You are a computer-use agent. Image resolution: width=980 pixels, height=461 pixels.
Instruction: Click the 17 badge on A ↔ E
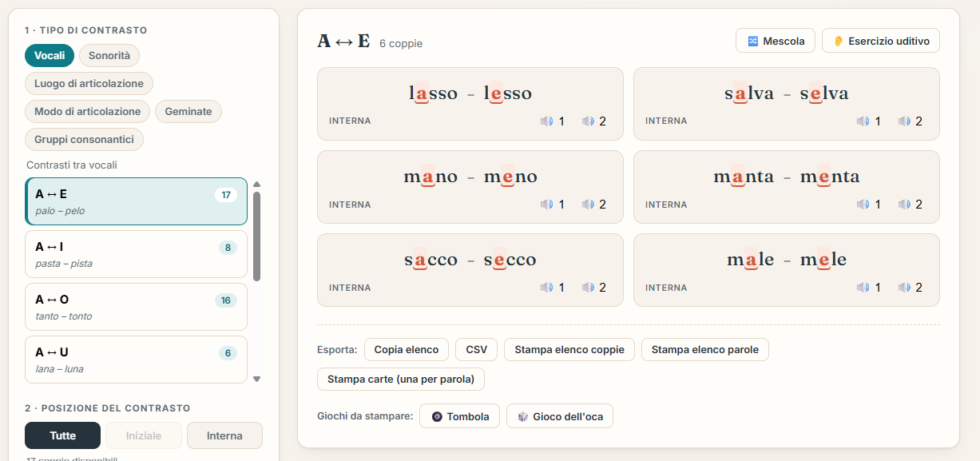(226, 195)
